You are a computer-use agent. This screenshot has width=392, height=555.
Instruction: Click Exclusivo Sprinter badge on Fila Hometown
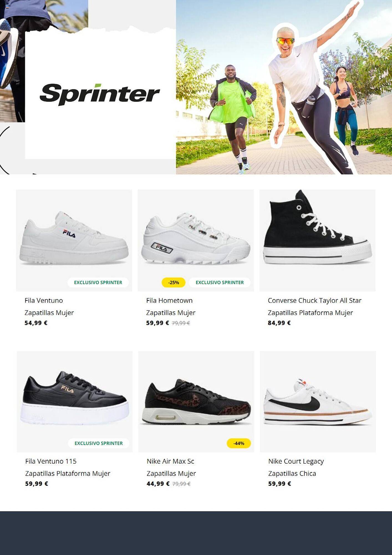220,282
